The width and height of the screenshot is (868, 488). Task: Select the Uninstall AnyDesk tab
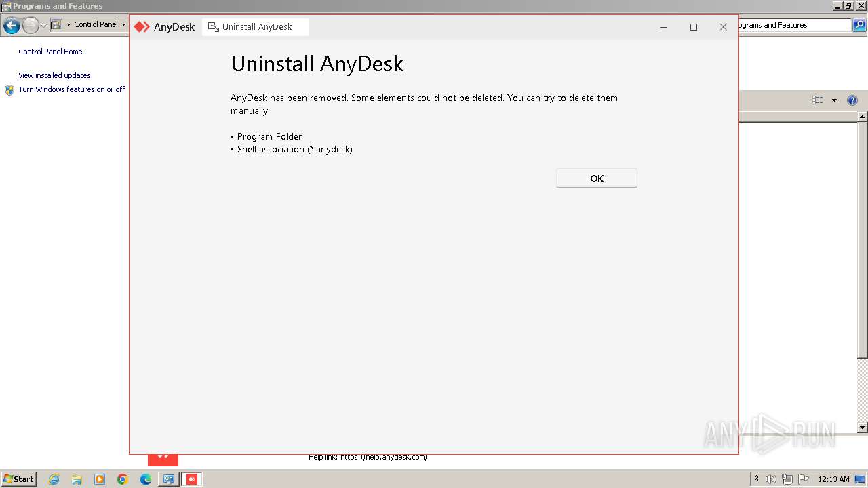coord(255,27)
